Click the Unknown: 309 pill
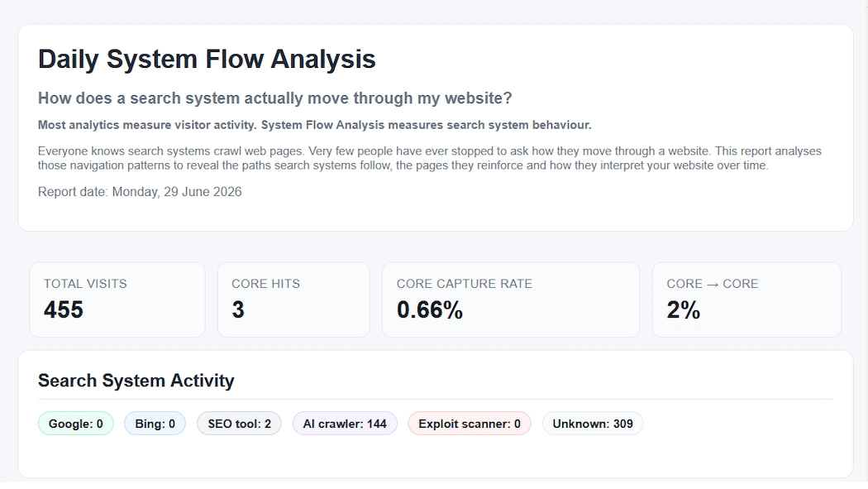 (x=593, y=424)
